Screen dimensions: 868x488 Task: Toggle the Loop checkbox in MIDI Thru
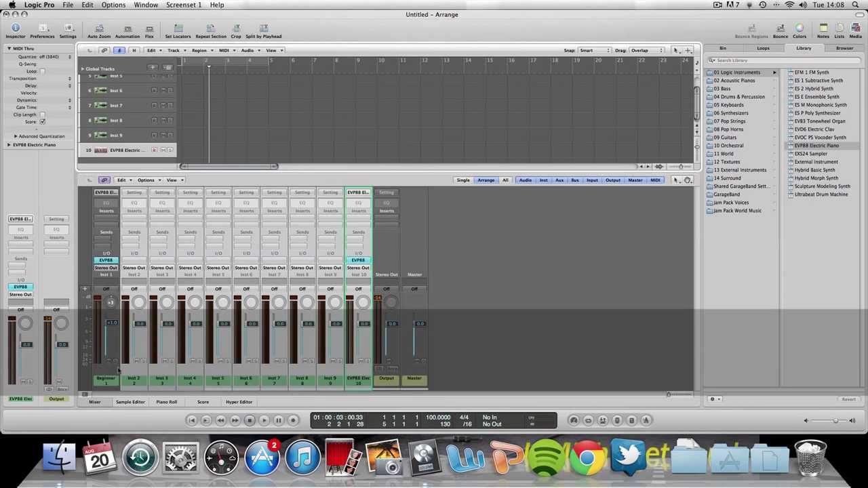coord(42,71)
